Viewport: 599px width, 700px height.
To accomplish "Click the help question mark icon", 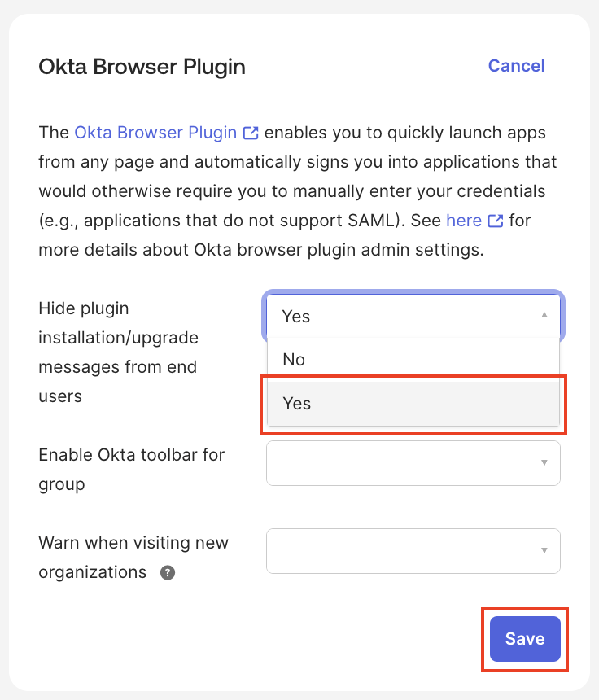I will click(168, 572).
